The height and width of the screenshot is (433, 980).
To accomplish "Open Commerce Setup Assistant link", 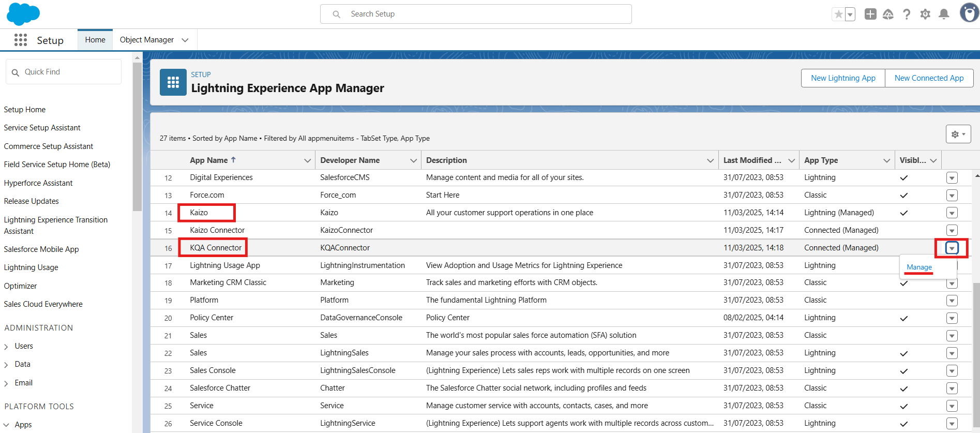I will tap(49, 146).
